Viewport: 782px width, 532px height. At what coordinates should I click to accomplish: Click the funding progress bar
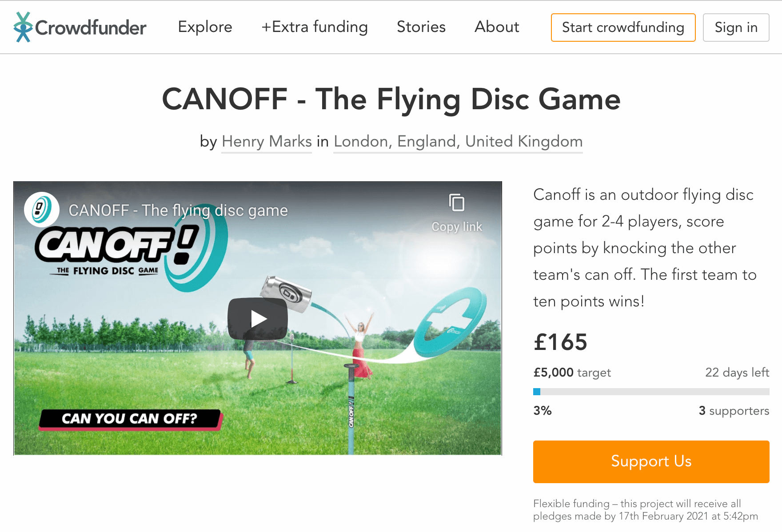click(651, 392)
